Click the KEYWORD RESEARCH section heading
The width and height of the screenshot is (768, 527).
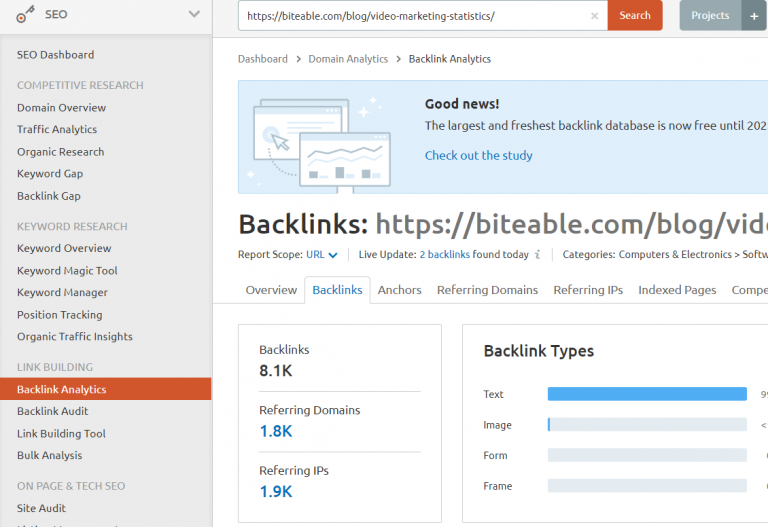click(x=72, y=227)
